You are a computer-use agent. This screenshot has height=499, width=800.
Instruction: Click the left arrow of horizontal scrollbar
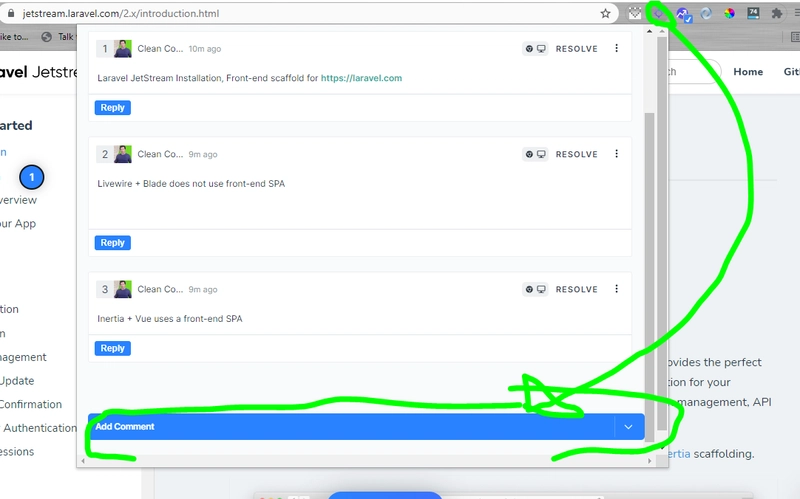pyautogui.click(x=83, y=461)
